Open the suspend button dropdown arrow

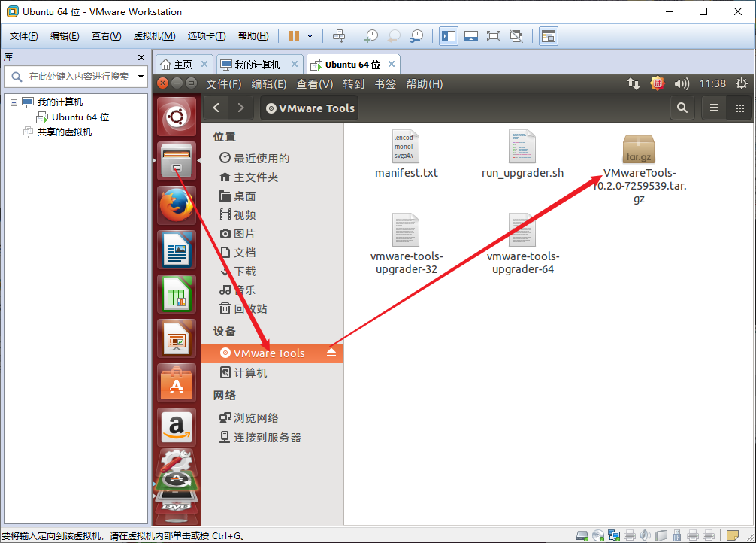coord(310,35)
